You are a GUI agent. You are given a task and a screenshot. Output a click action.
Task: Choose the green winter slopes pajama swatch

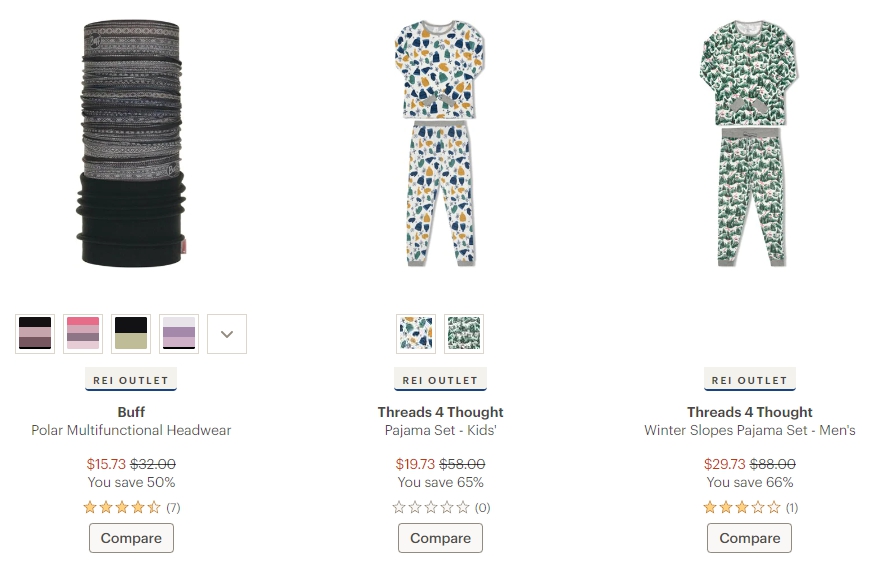pyautogui.click(x=464, y=334)
